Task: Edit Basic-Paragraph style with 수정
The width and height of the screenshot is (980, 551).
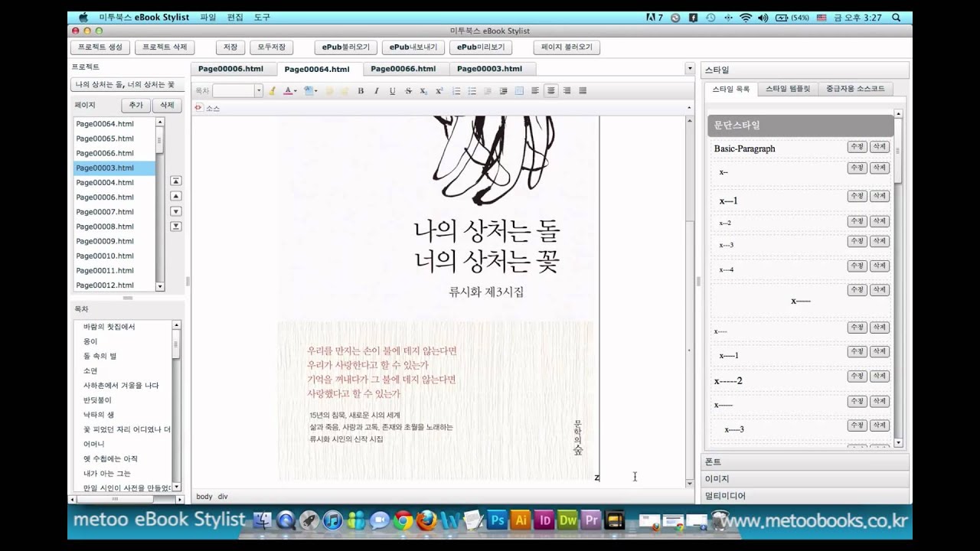Action: 857,147
